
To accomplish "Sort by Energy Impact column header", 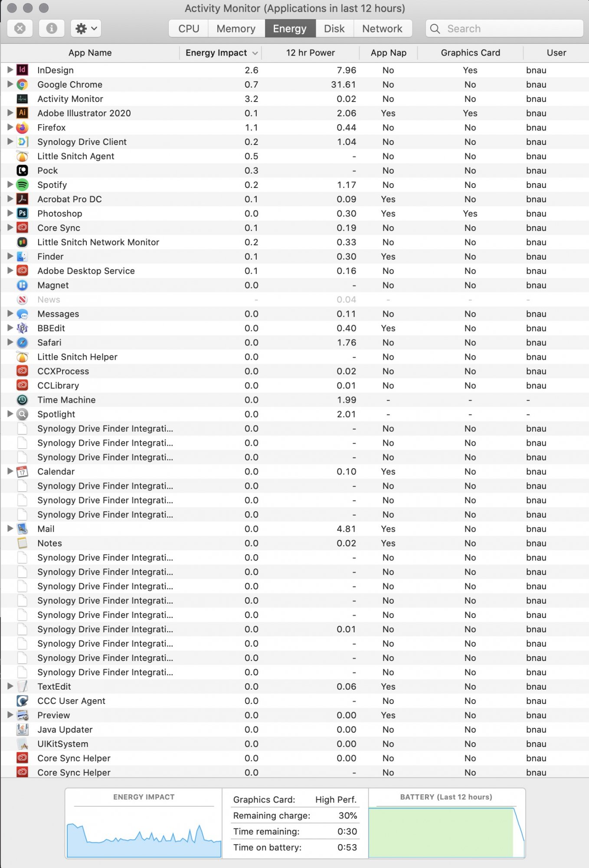I will pyautogui.click(x=221, y=53).
